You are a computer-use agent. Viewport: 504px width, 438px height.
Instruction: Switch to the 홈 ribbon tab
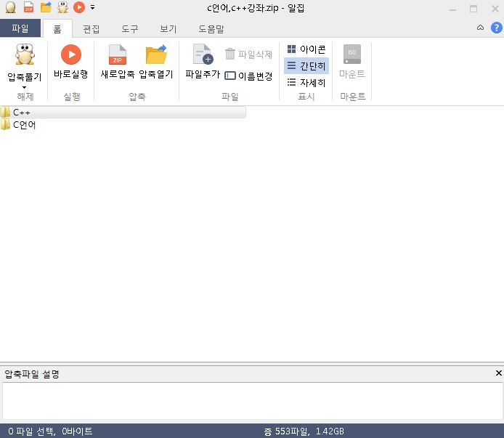click(x=57, y=29)
